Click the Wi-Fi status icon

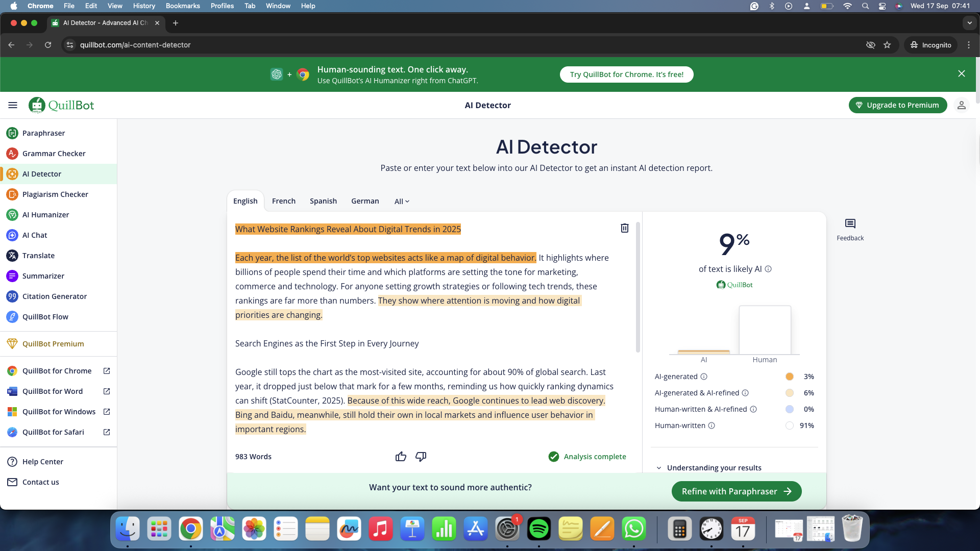click(x=847, y=6)
